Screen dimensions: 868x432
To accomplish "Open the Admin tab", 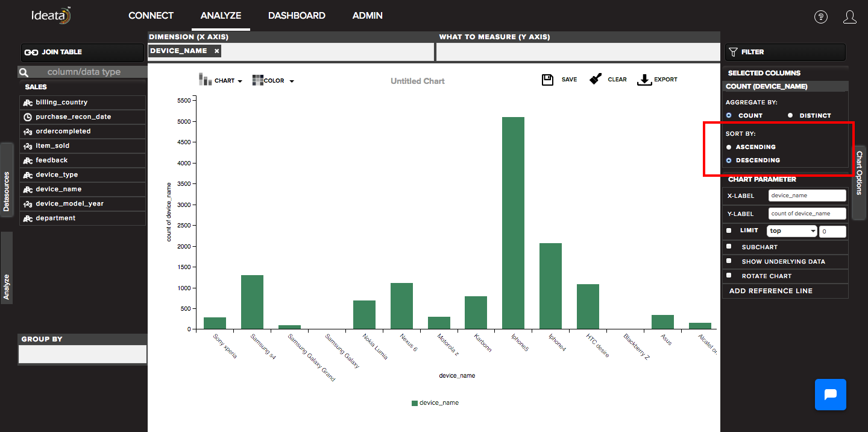I will [x=368, y=16].
